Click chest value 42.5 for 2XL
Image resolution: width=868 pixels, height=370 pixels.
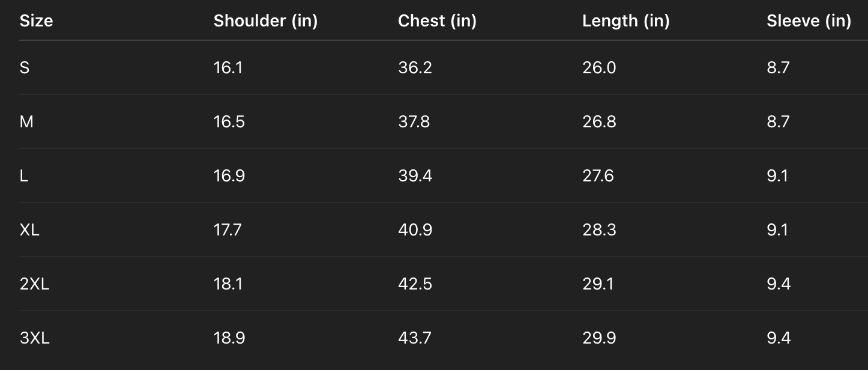(x=415, y=284)
